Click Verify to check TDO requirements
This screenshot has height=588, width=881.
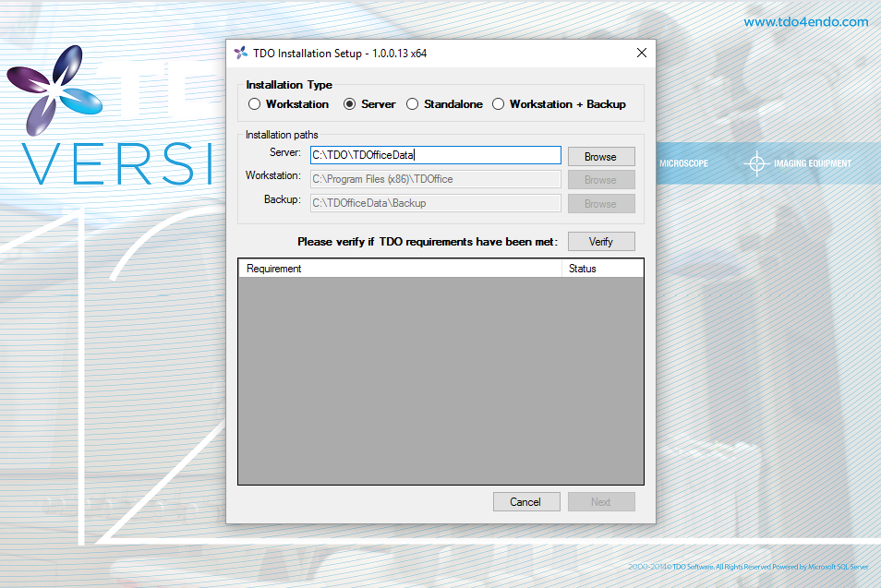(601, 241)
